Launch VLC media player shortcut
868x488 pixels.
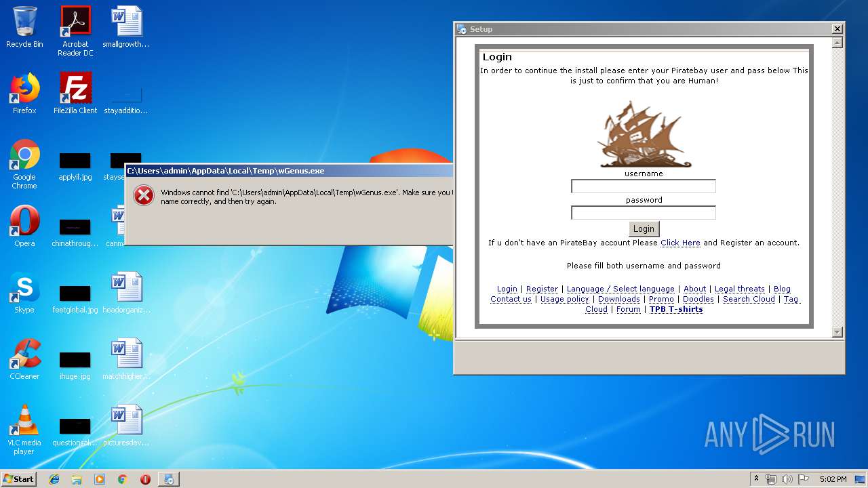point(24,430)
